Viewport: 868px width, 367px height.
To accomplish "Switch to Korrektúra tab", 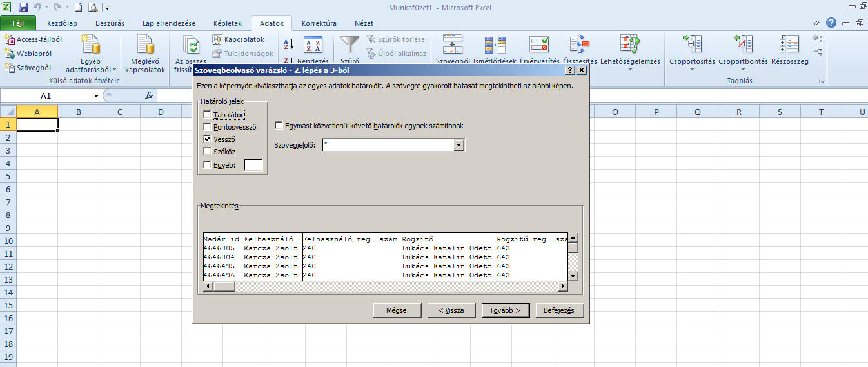I will click(x=319, y=23).
